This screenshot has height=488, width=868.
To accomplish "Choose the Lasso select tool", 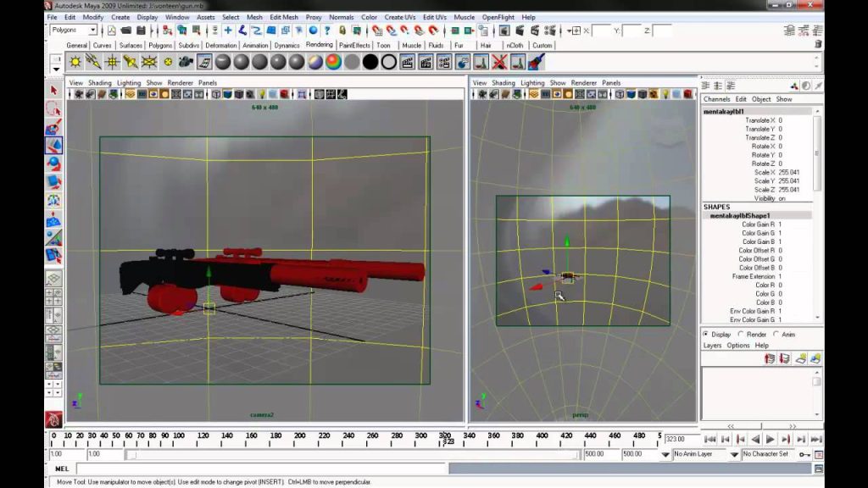I will click(53, 108).
